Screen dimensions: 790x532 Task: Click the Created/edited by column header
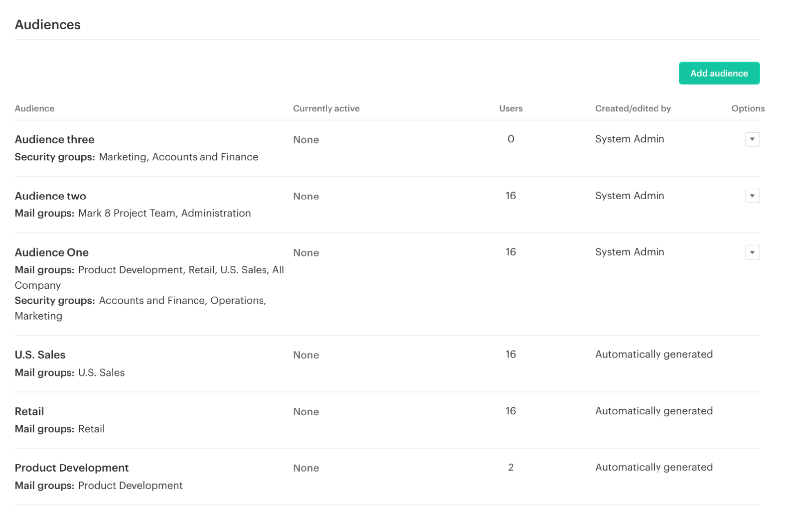633,108
